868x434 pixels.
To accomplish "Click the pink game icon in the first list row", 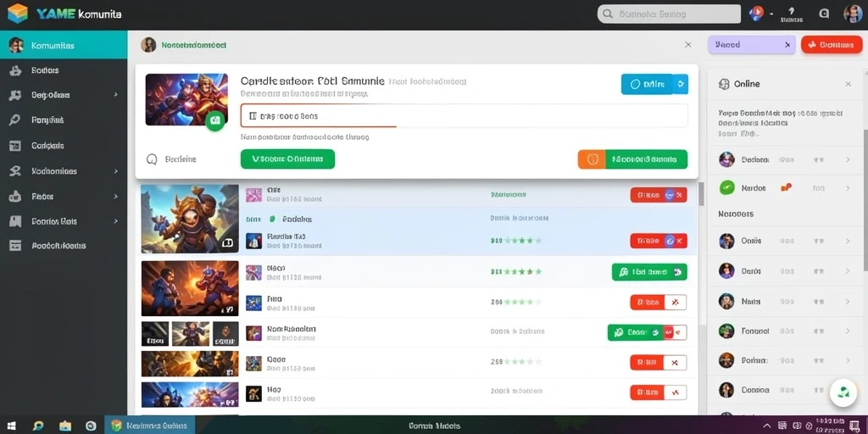I will click(253, 194).
